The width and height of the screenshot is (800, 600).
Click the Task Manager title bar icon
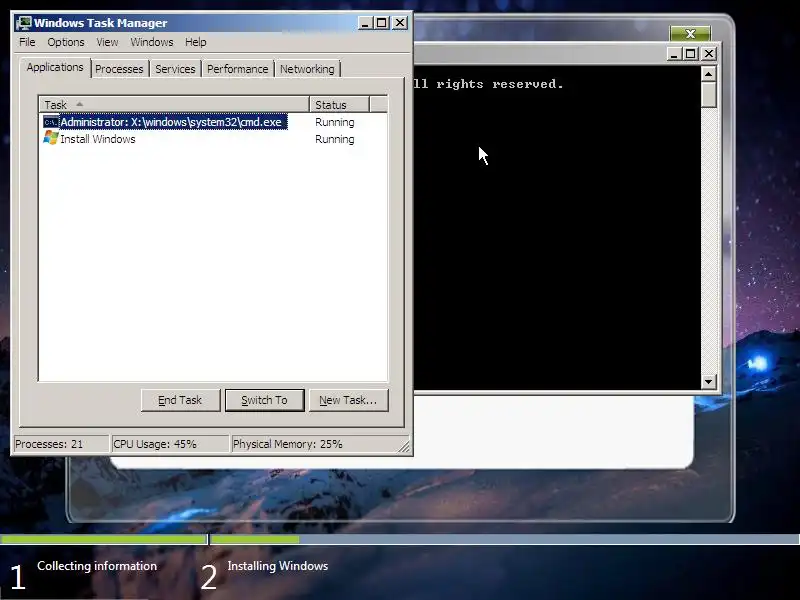tap(23, 23)
